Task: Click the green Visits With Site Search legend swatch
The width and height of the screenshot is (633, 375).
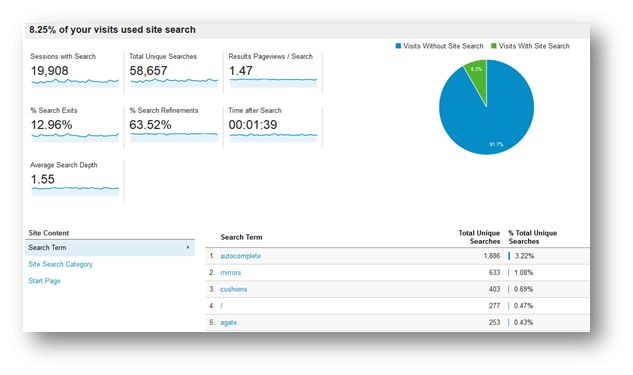Action: pyautogui.click(x=493, y=46)
